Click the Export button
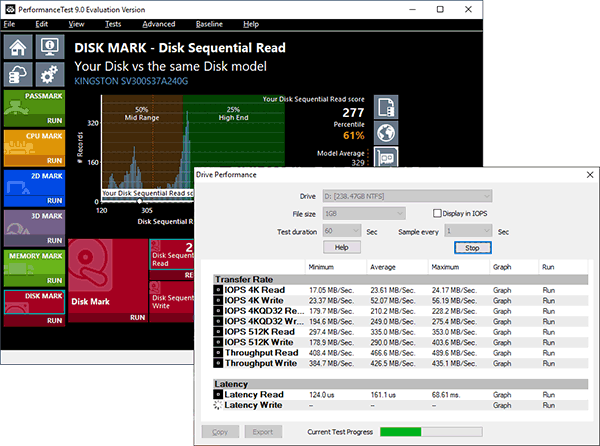The height and width of the screenshot is (446, 600). [263, 432]
